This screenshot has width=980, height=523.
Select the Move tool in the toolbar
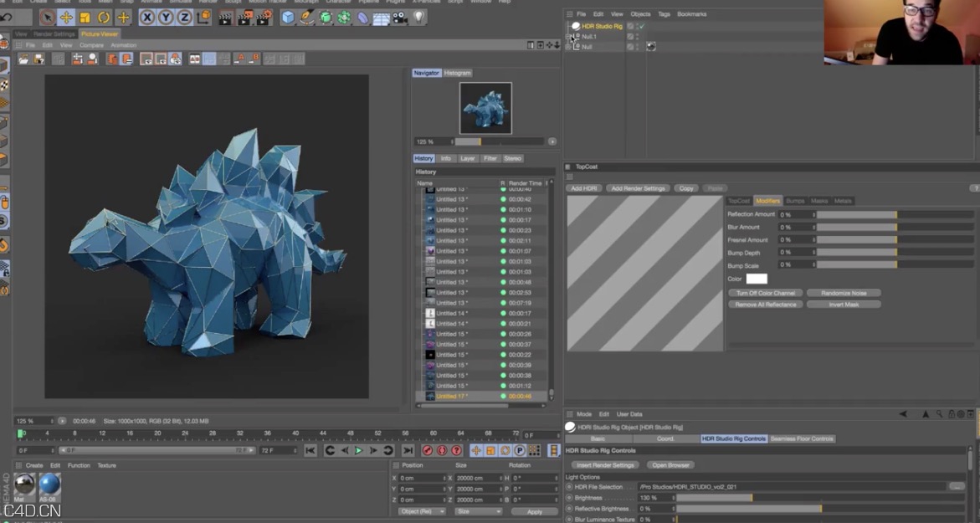66,17
